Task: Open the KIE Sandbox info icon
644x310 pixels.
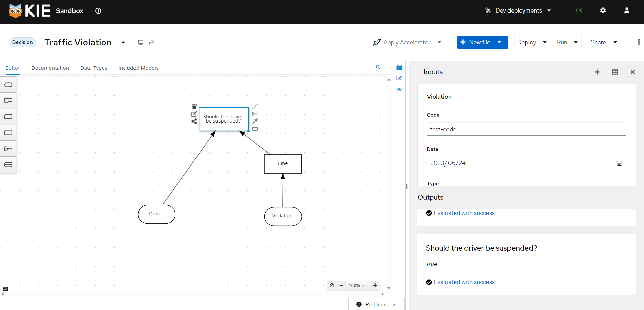Action: (98, 11)
